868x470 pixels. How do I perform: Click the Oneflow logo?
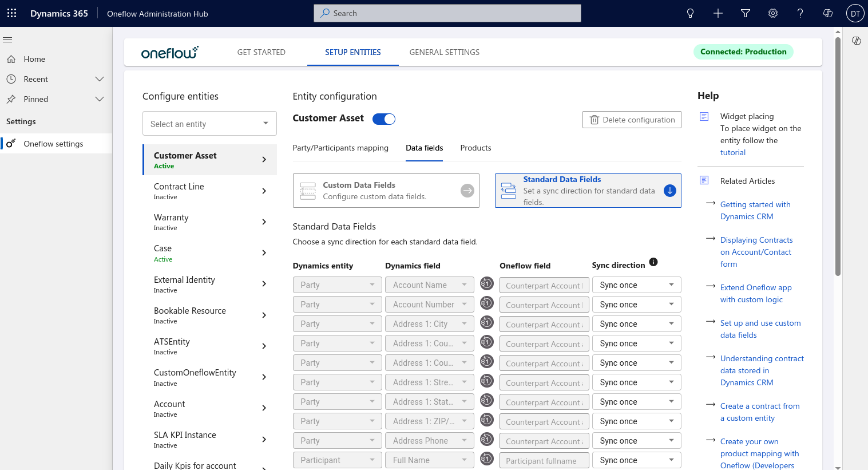click(170, 52)
